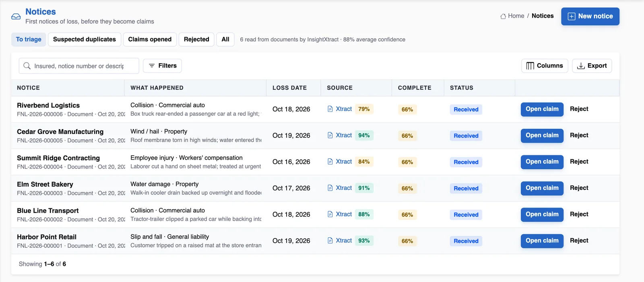This screenshot has width=644, height=282.
Task: Focus the insured or notice number search field
Action: pos(79,66)
